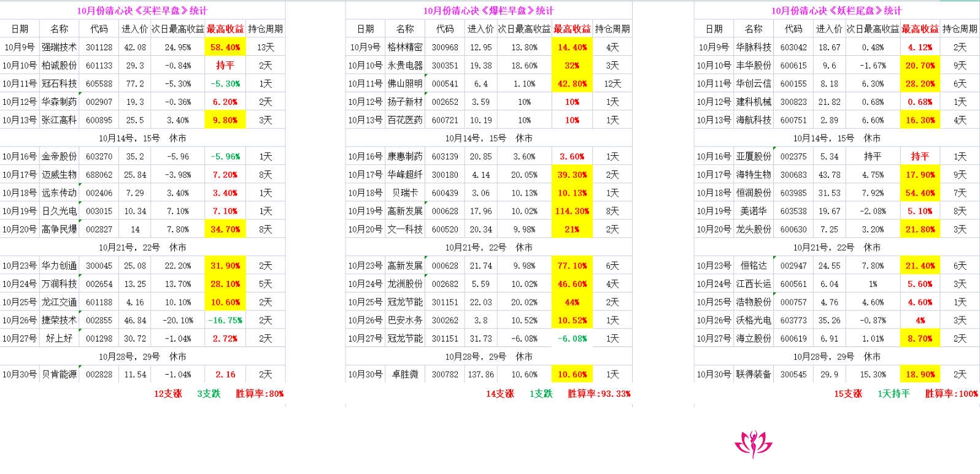
Task: Click the 永贵电器 stock name
Action: coord(405,66)
